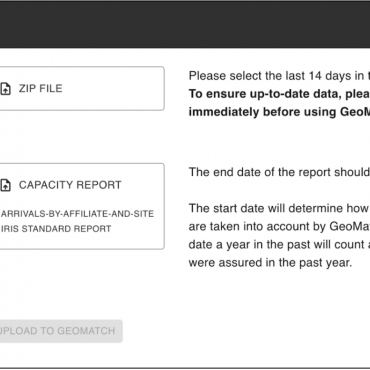Click the 'Please select the last 14 days' text
This screenshot has width=370, height=370.
click(279, 76)
